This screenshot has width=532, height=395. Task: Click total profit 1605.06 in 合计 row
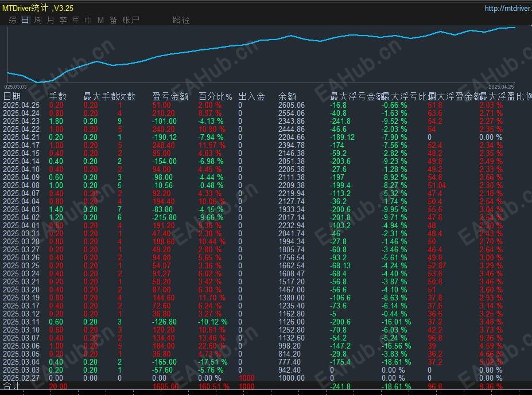[166, 386]
